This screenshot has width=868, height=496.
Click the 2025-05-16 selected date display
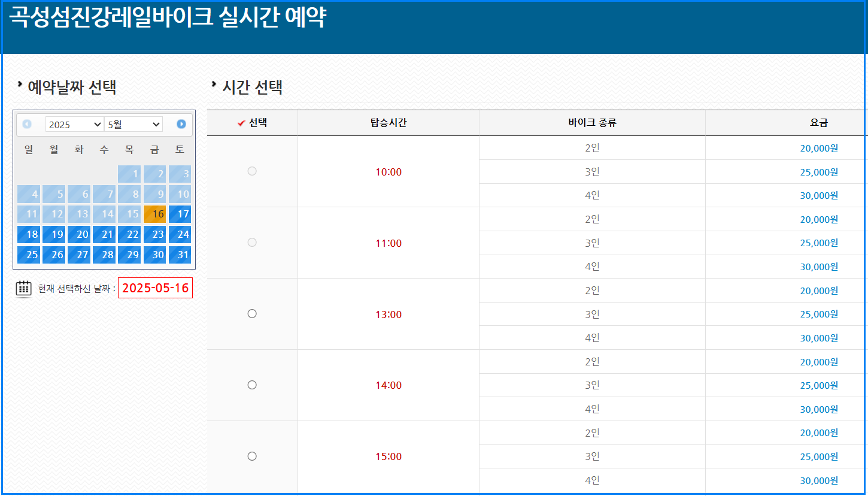[155, 288]
